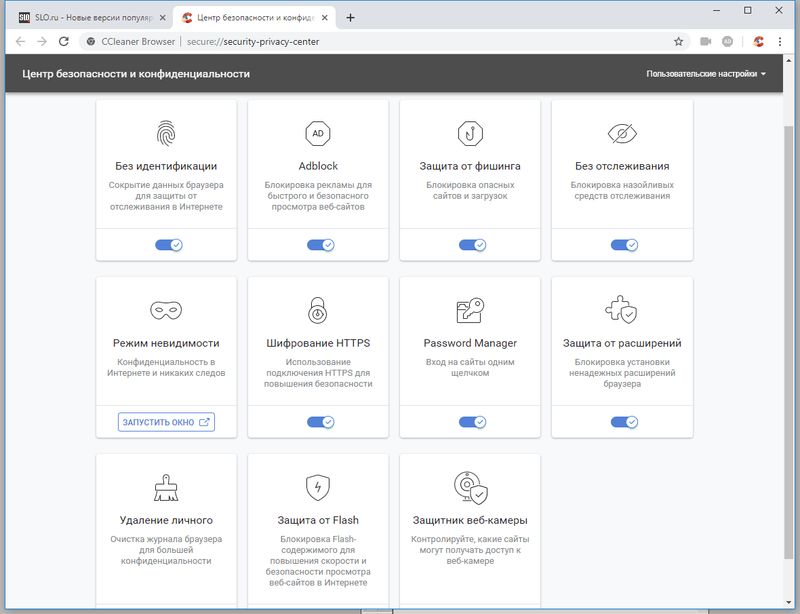
Task: Disable the Adblock switch
Action: pyautogui.click(x=320, y=245)
